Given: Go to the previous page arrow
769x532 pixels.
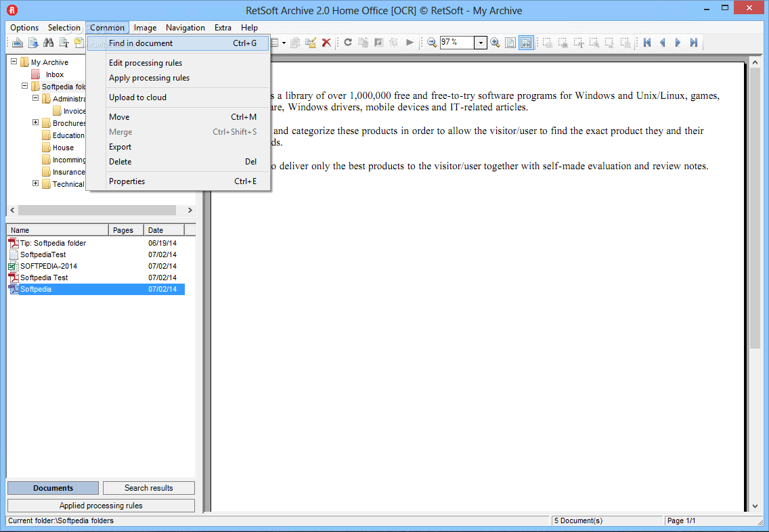Looking at the screenshot, I should (x=663, y=43).
